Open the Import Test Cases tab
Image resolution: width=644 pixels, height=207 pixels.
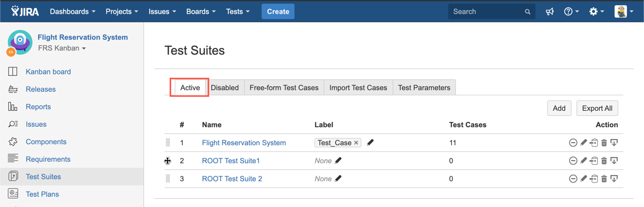point(358,88)
